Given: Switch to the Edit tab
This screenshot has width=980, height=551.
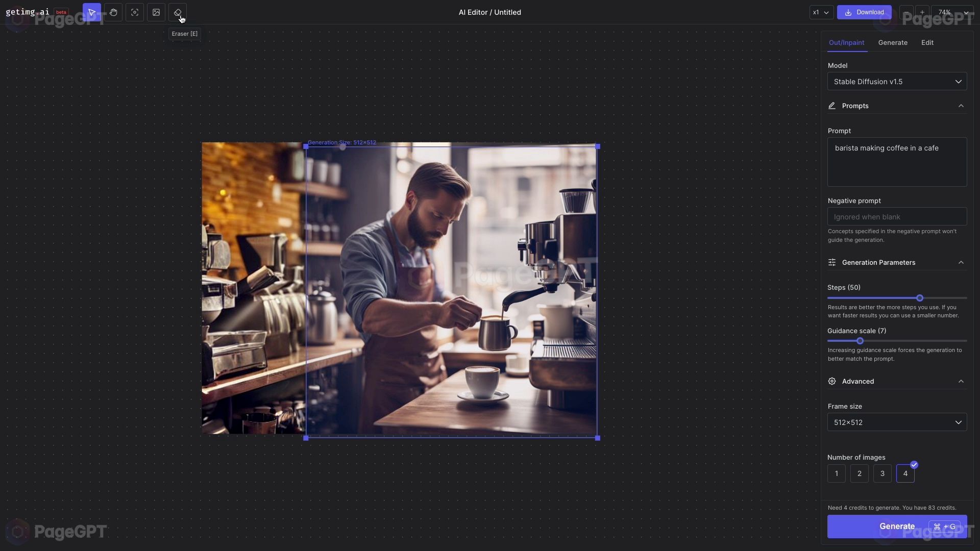Looking at the screenshot, I should [927, 42].
